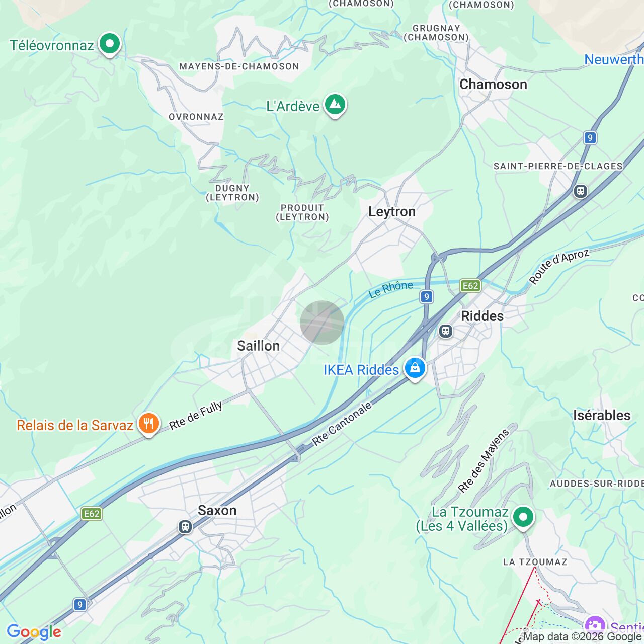Click the Relais de la Sarvaz restaurant icon
The image size is (644, 644).
pos(148,424)
